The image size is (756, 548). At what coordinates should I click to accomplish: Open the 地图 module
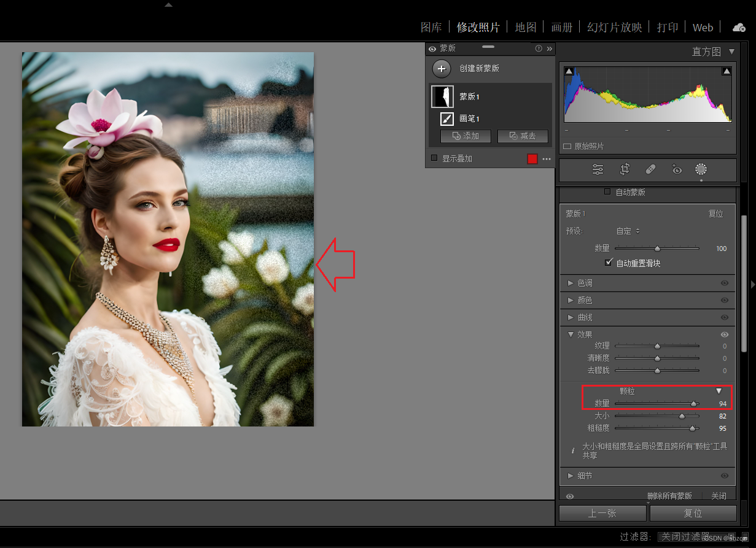(x=526, y=27)
